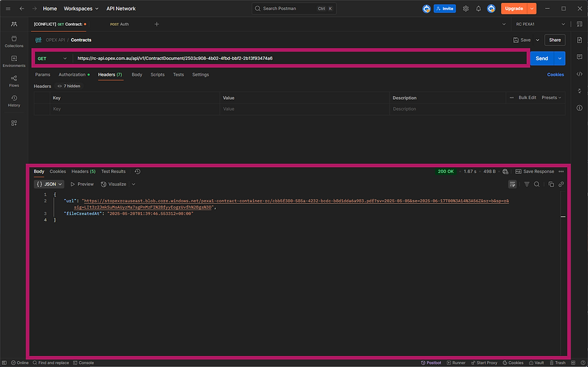The width and height of the screenshot is (588, 367).
Task: Open the History sidebar panel
Action: pyautogui.click(x=14, y=101)
